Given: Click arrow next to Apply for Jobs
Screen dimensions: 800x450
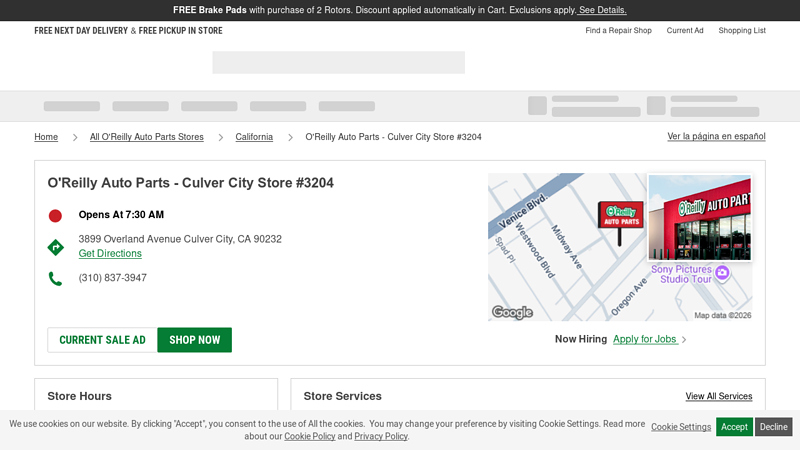Looking at the screenshot, I should pos(684,340).
